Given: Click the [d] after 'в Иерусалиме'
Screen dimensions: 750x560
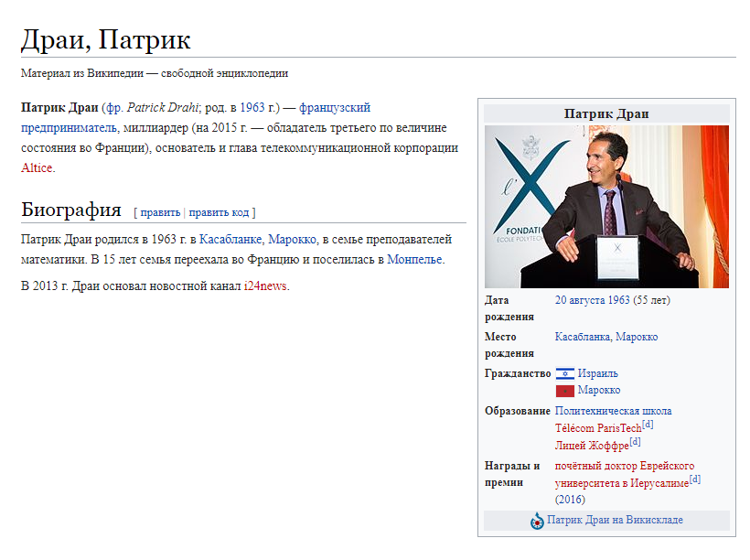Looking at the screenshot, I should coord(695,479).
